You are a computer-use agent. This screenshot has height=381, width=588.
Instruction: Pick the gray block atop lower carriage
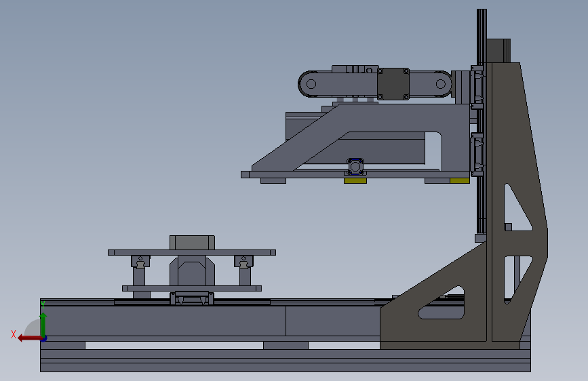pyautogui.click(x=192, y=243)
